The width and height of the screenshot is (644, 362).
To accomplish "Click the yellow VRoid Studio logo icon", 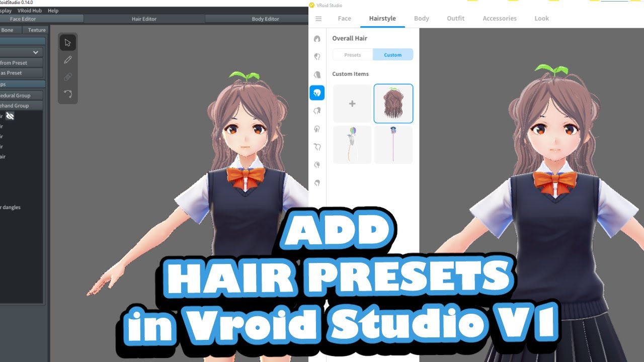I will click(312, 5).
